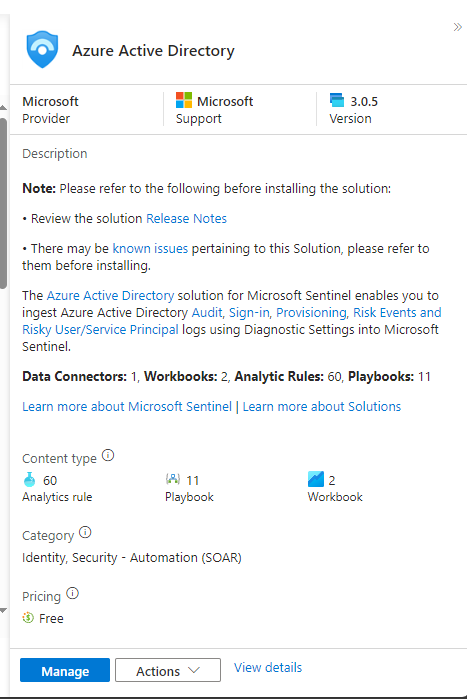This screenshot has height=699, width=467.
Task: Click the scrollbar down arrow
Action: tap(3, 611)
